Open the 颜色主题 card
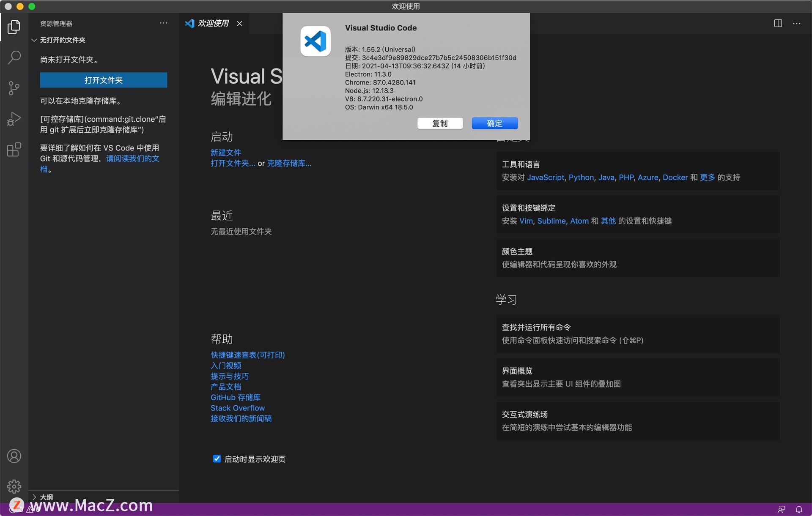The height and width of the screenshot is (516, 812). pos(638,258)
